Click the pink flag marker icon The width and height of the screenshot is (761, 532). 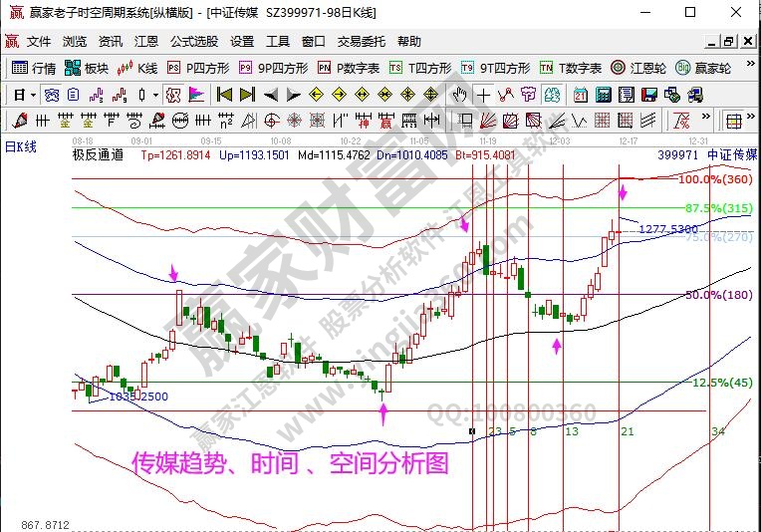(195, 95)
